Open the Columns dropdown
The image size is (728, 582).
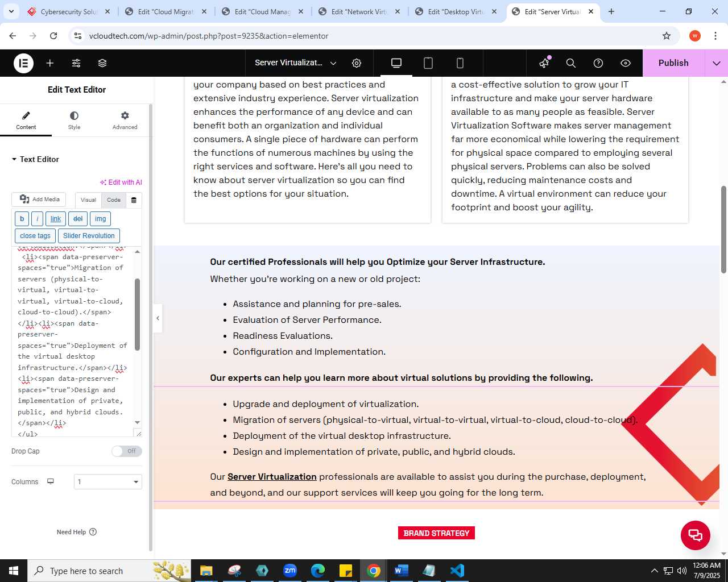(108, 482)
